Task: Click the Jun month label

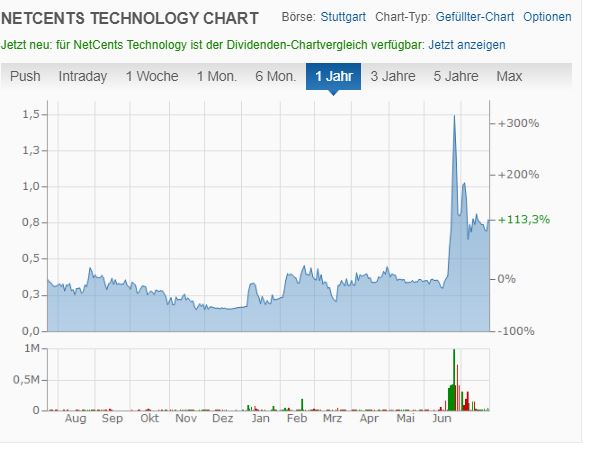Action: pyautogui.click(x=442, y=419)
